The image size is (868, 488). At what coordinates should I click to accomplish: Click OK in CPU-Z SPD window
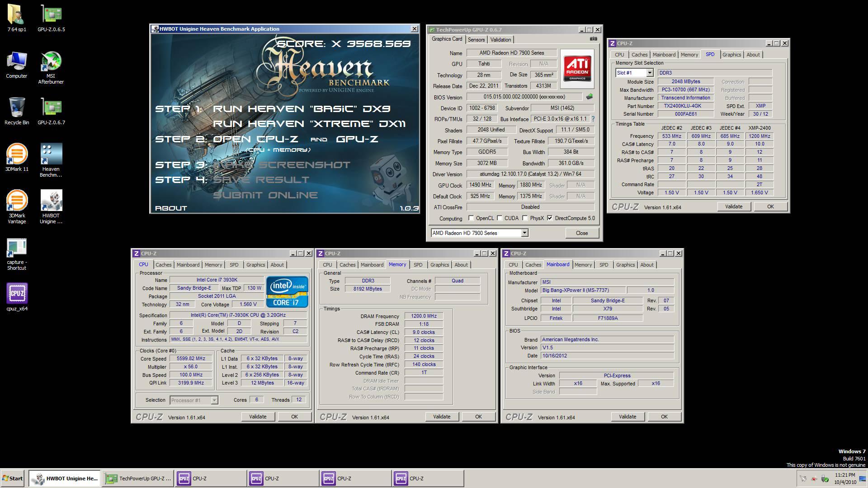coord(770,206)
